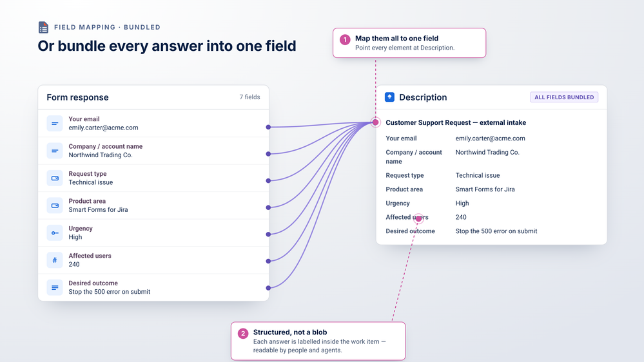Click the All Fields Bundled badge
This screenshot has height=362, width=644.
point(564,97)
